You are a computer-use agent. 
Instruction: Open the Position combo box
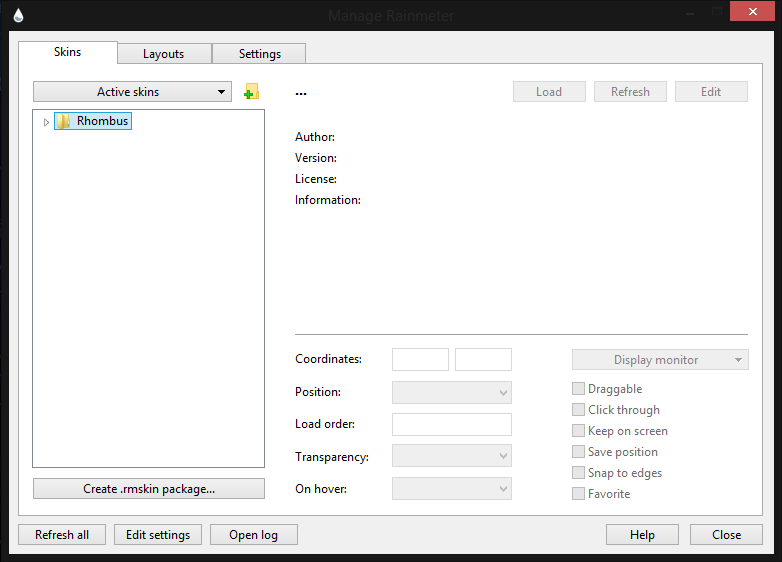point(451,392)
